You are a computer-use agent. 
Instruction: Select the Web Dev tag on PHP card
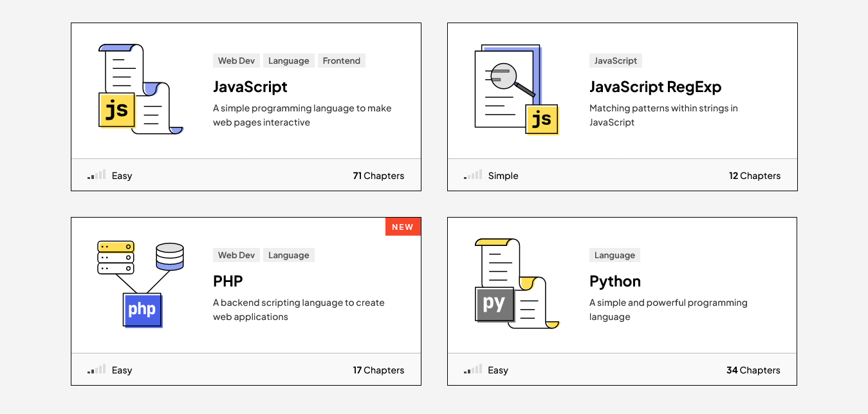click(236, 255)
